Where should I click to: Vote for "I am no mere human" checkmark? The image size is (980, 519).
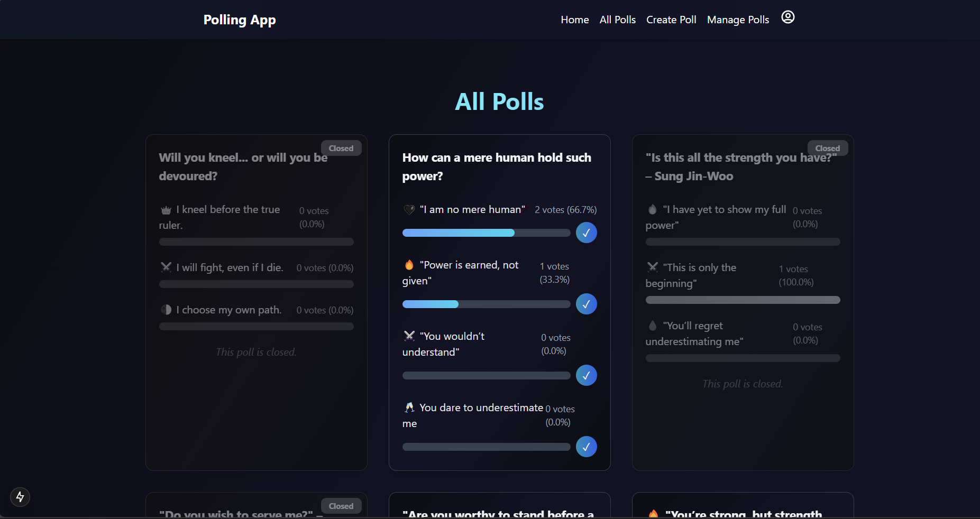coord(587,233)
